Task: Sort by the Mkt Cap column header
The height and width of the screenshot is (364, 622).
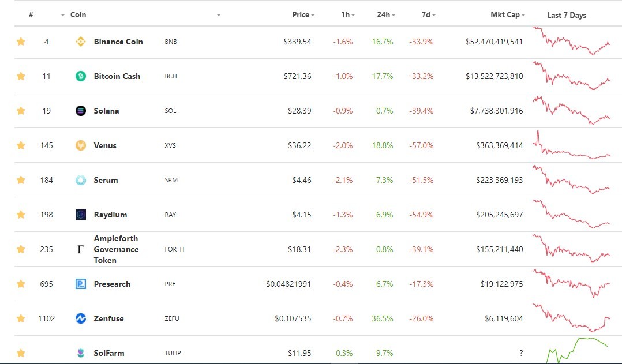Action: [507, 14]
